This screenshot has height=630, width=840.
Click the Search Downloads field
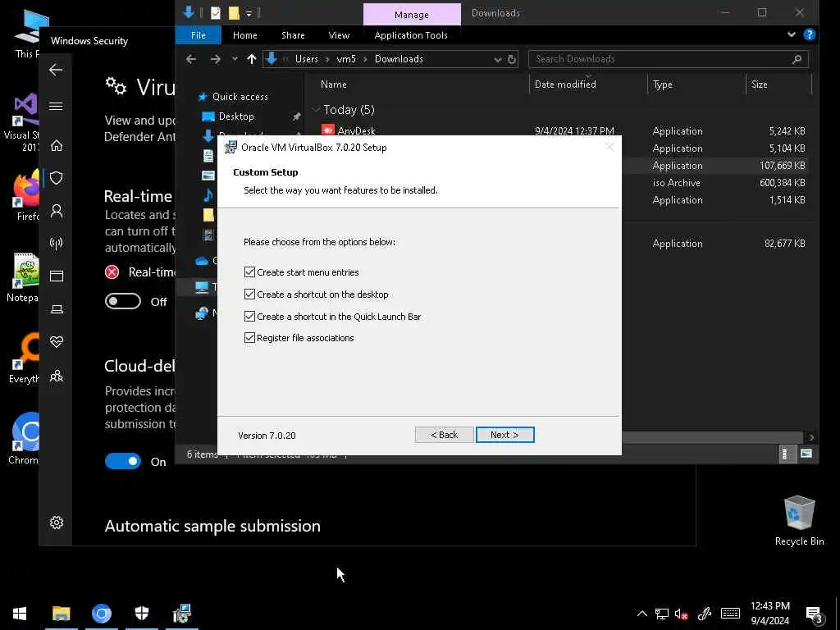click(668, 59)
